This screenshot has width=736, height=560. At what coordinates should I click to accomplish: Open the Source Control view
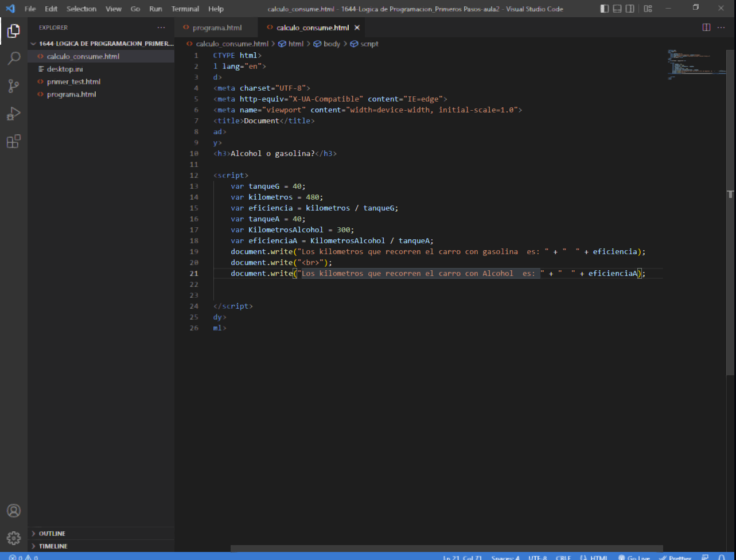point(13,86)
